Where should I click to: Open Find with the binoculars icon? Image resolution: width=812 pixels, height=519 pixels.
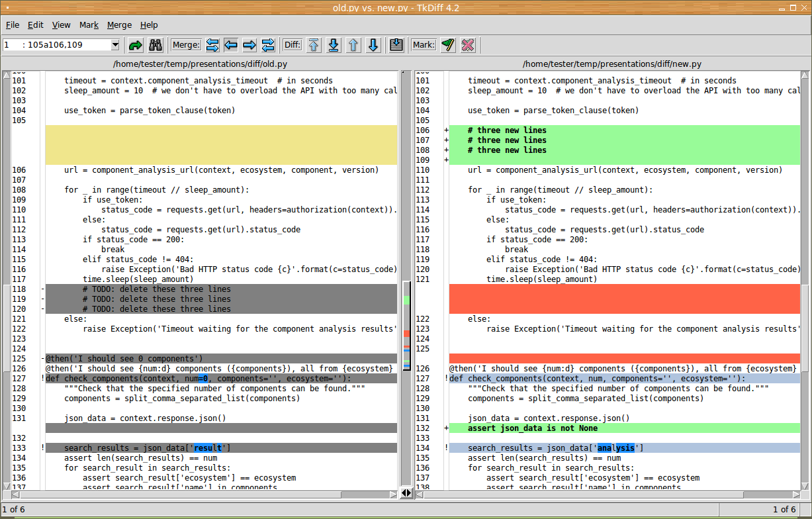click(156, 45)
